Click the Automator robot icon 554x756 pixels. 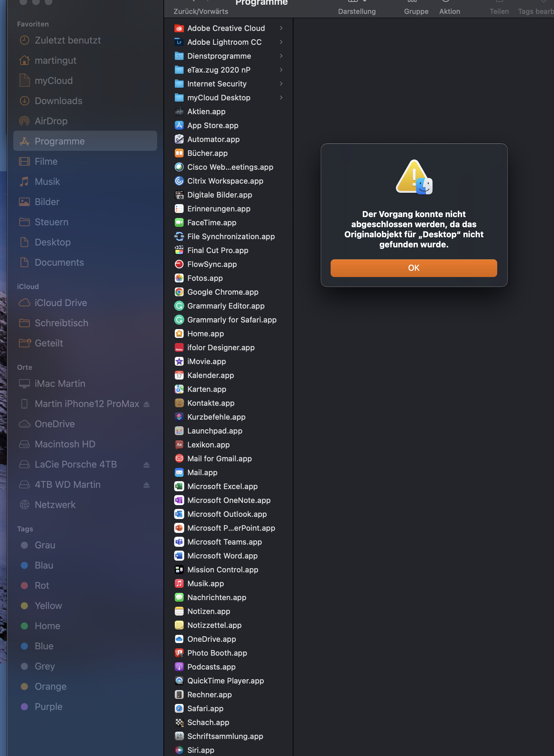click(x=179, y=139)
